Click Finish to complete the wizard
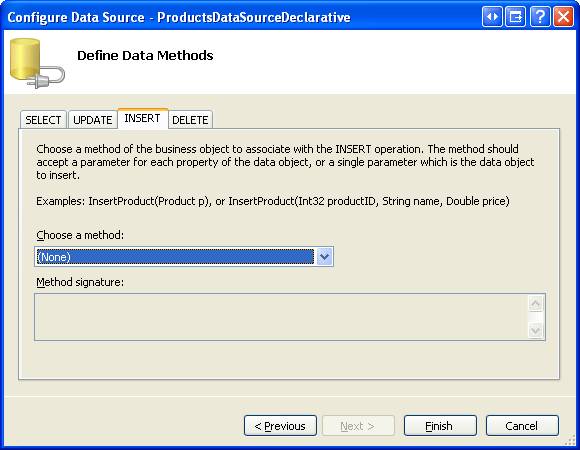Viewport: 580px width, 450px height. [x=440, y=426]
